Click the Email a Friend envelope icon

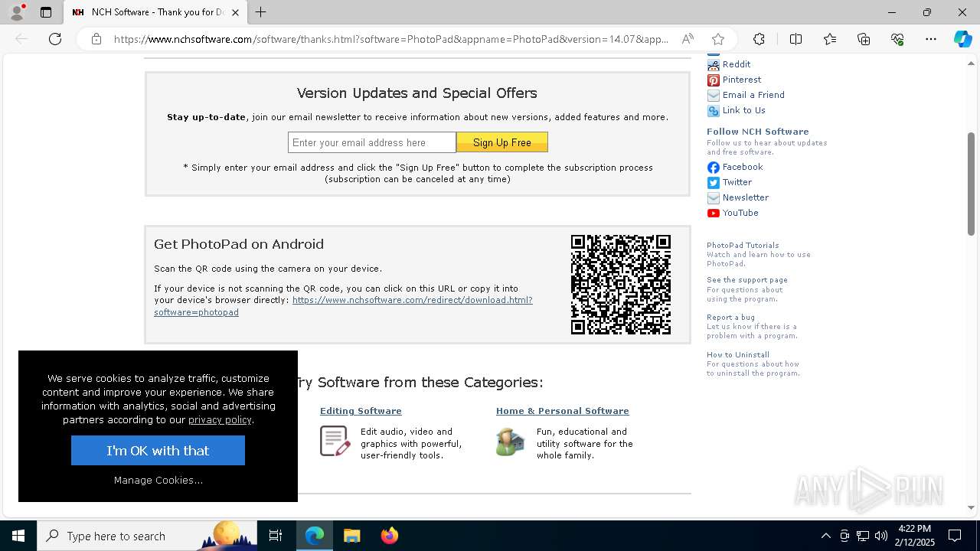coord(713,95)
